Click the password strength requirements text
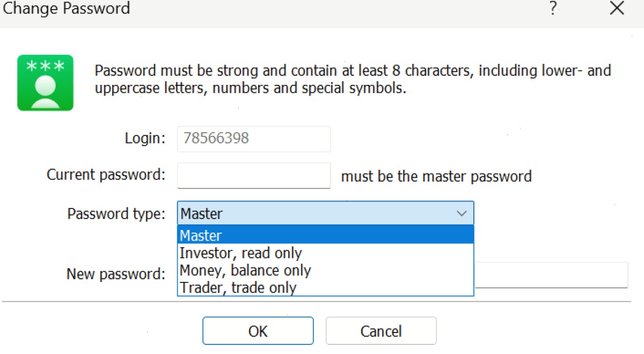This screenshot has width=644, height=354. point(353,80)
